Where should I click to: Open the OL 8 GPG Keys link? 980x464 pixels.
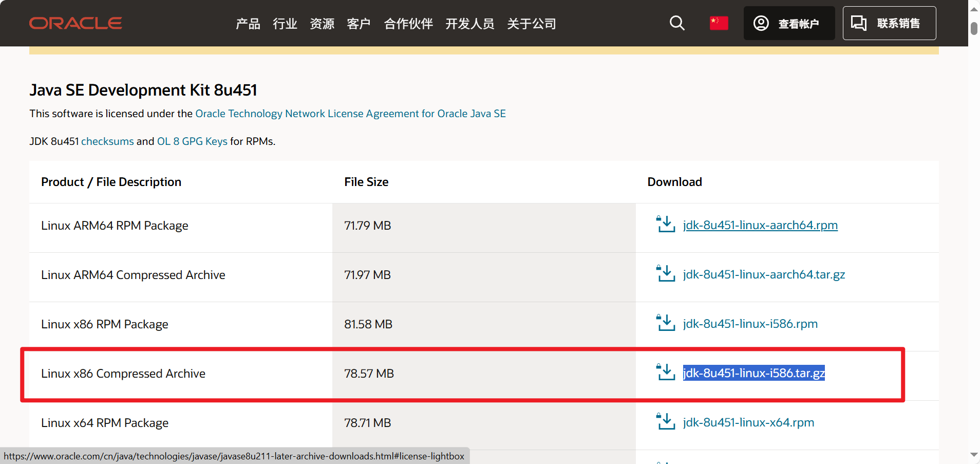coord(192,141)
